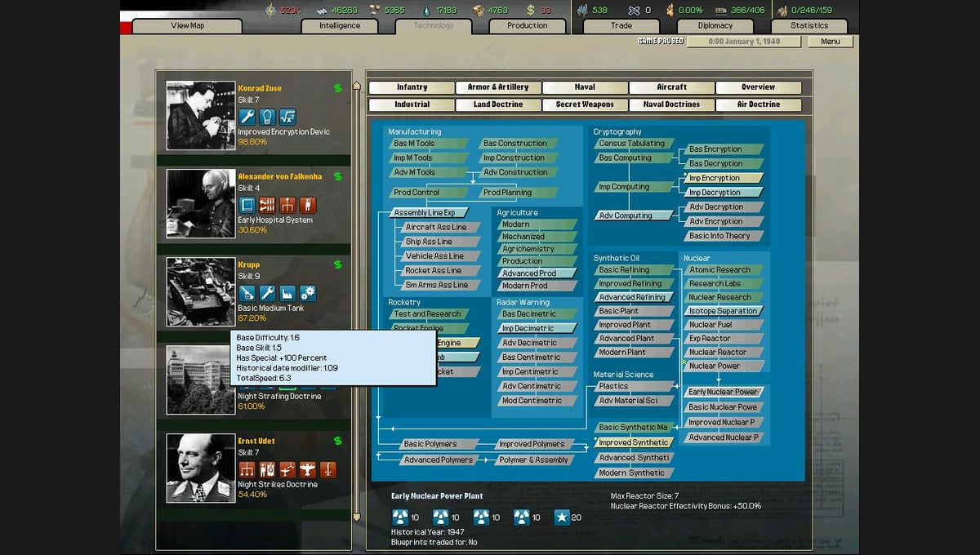Open the Secret Weapons tech tab
This screenshot has width=980, height=555.
click(x=585, y=104)
